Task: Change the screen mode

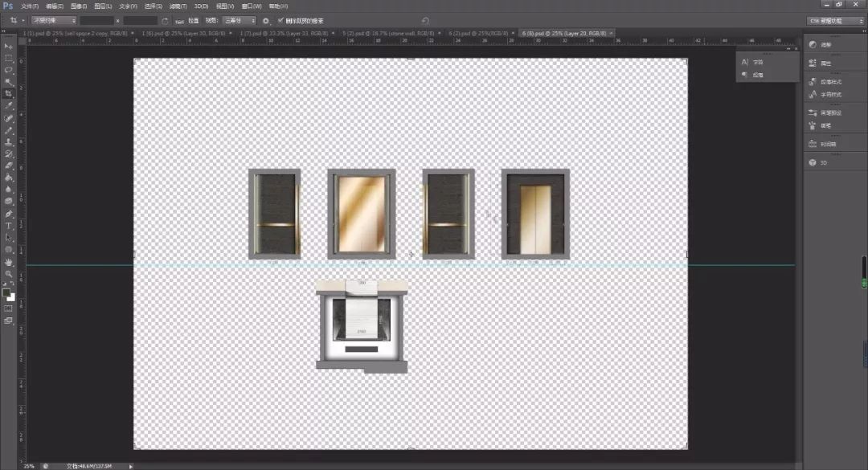Action: click(8, 321)
